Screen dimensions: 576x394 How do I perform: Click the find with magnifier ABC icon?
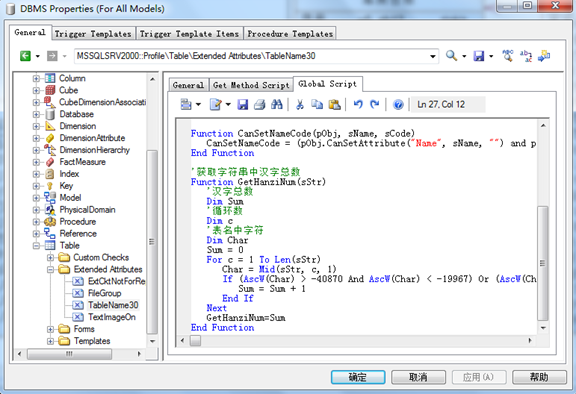(x=508, y=56)
